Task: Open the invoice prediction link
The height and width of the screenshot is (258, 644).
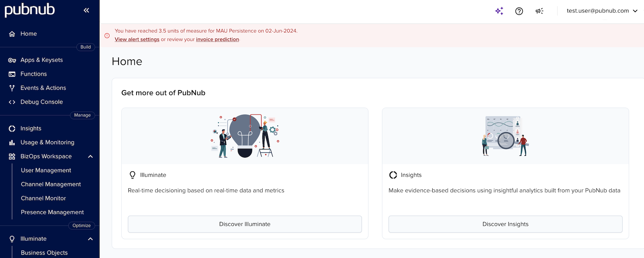Action: 217,40
